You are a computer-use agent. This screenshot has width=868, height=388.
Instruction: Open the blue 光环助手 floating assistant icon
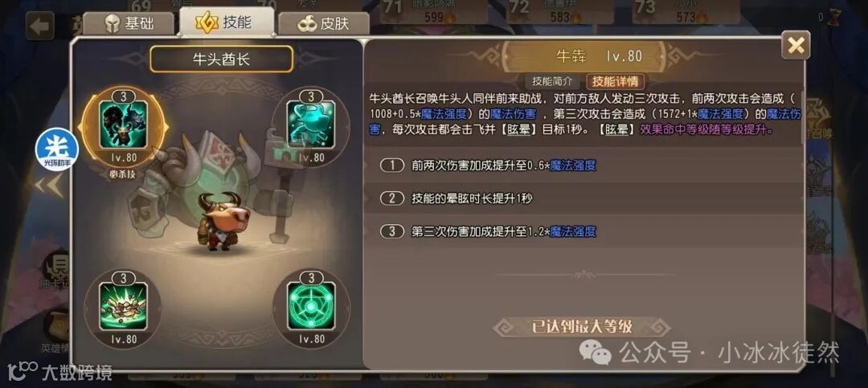pos(56,149)
